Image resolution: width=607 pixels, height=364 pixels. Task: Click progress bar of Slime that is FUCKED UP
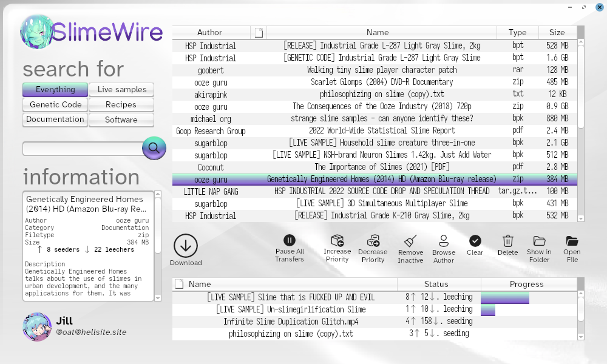click(x=505, y=298)
